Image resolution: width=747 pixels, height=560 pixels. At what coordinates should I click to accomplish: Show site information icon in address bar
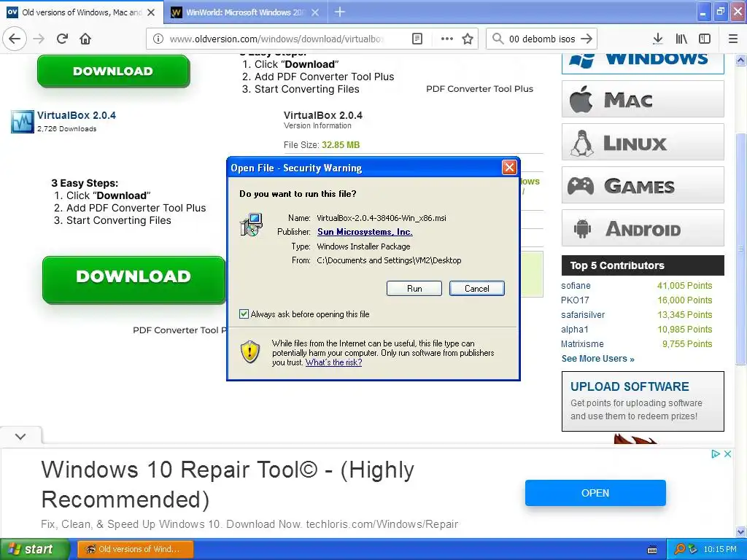158,39
